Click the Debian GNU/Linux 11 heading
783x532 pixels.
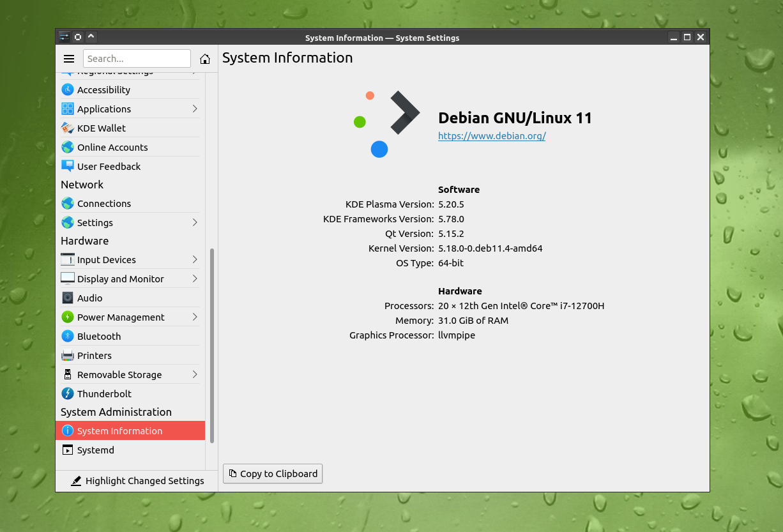pyautogui.click(x=515, y=118)
